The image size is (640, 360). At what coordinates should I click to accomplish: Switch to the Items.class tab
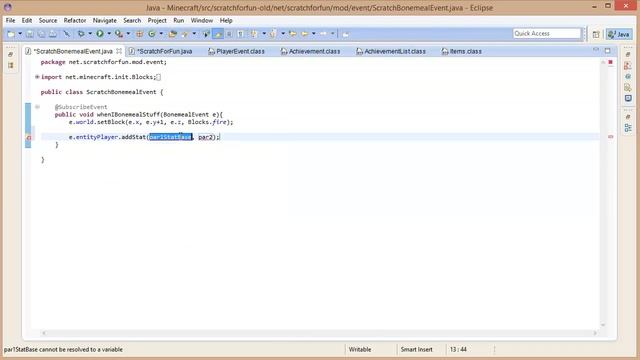tap(462, 51)
